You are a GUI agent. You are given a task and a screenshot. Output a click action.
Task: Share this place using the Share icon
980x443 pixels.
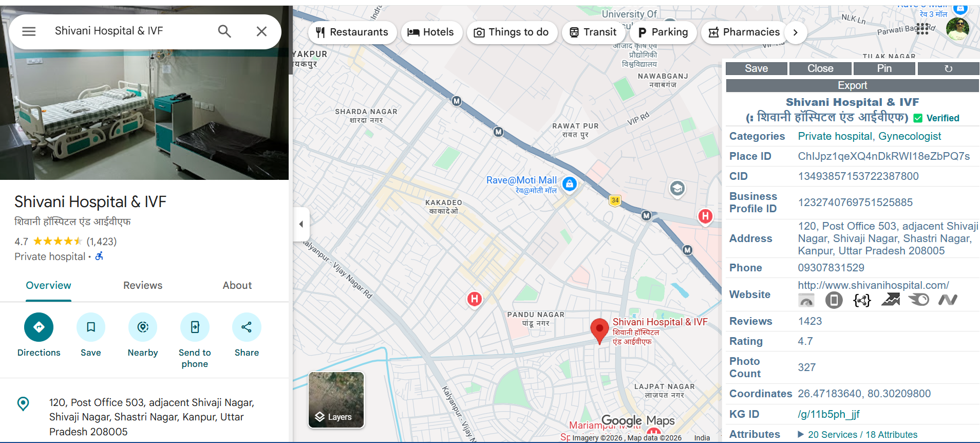click(x=247, y=327)
